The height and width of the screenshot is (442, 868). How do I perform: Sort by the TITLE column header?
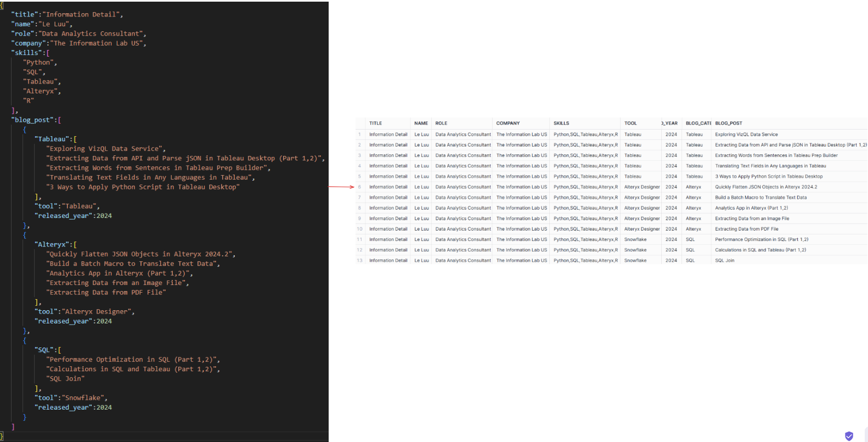click(x=376, y=124)
